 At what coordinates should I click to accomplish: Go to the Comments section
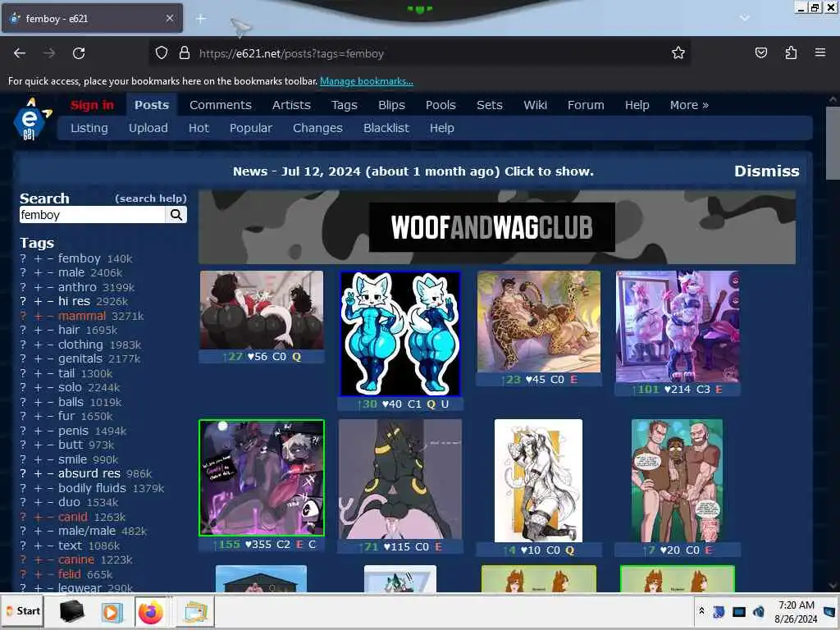pos(220,105)
